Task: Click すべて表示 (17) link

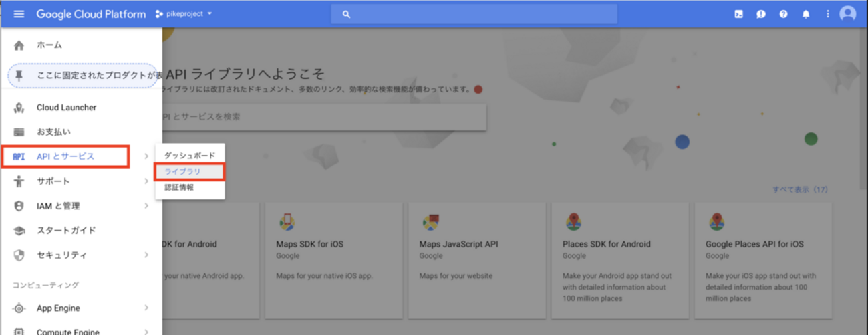Action: tap(801, 189)
